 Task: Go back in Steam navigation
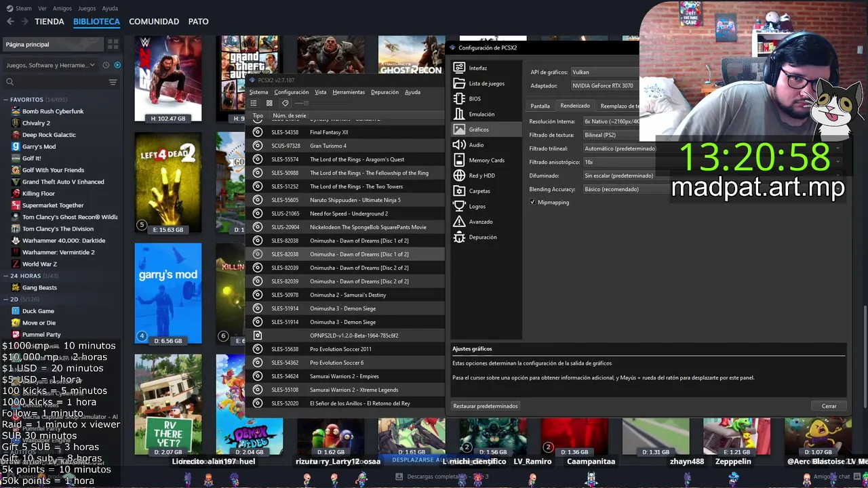[10, 21]
